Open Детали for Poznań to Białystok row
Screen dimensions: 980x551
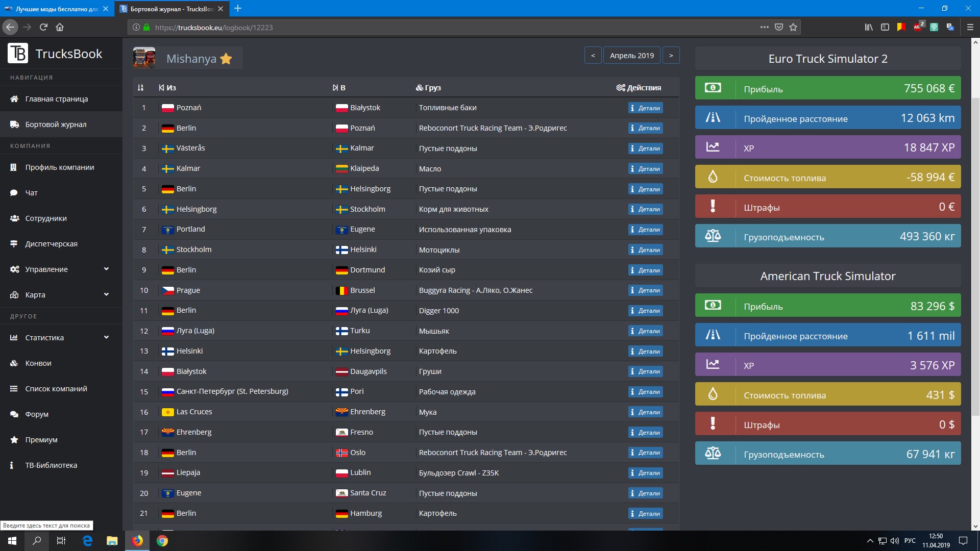click(645, 108)
